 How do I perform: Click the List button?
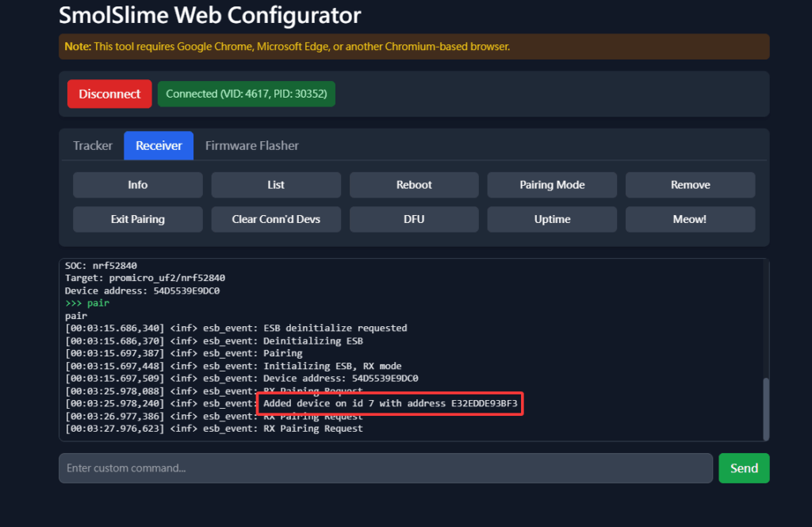276,185
